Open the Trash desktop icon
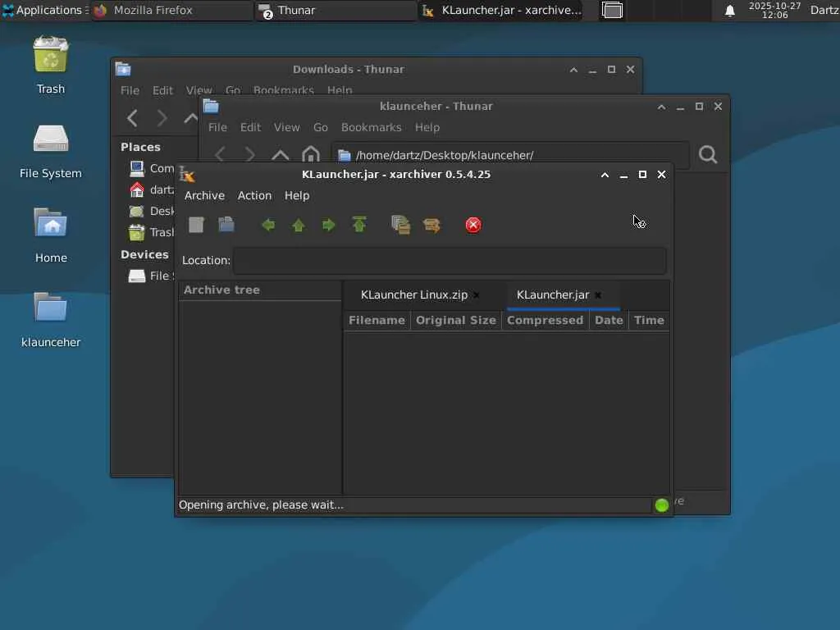 tap(51, 65)
